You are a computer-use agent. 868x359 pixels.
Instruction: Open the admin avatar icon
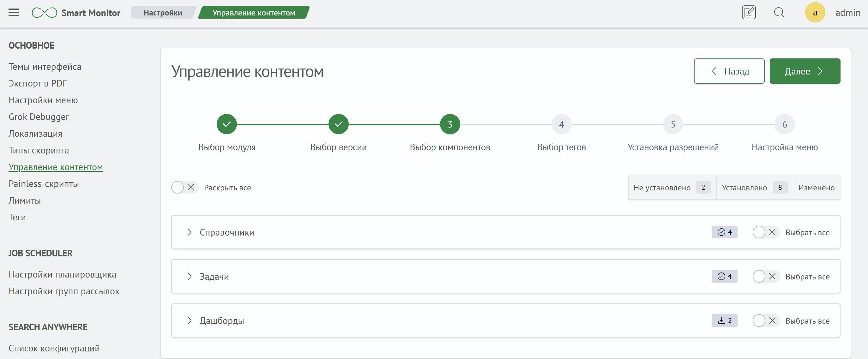pyautogui.click(x=815, y=12)
